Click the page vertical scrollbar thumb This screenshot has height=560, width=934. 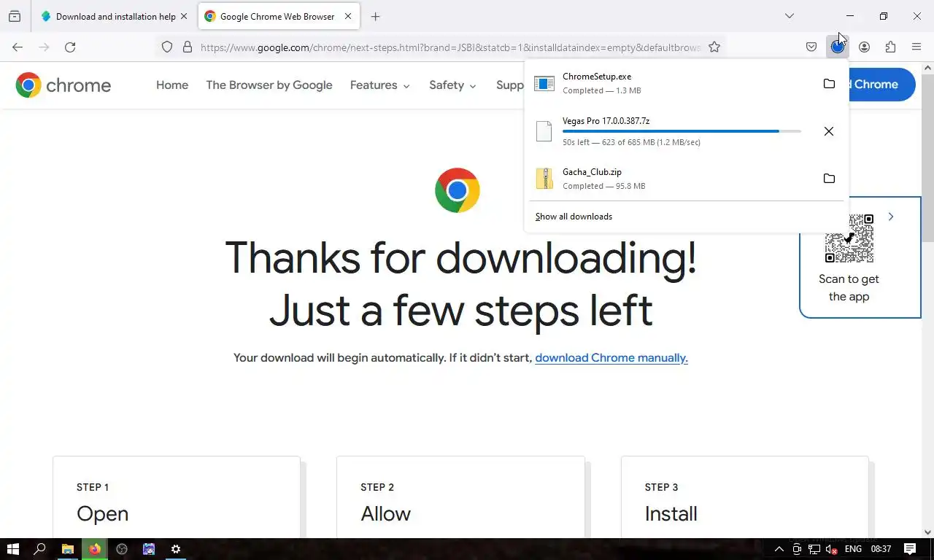point(927,157)
